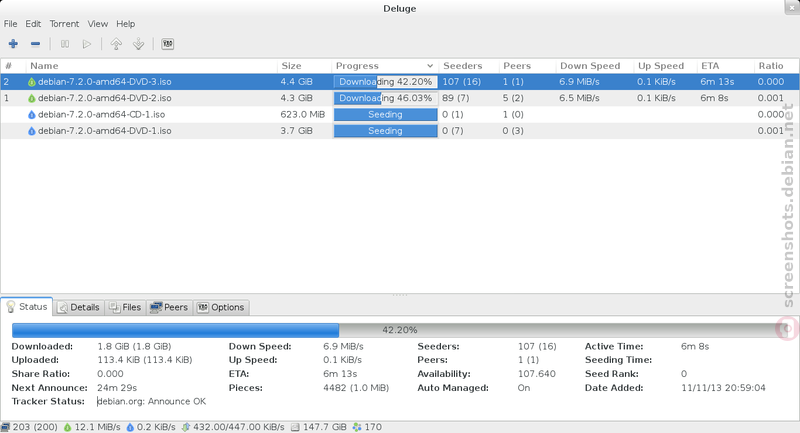800x433 pixels.
Task: Click the 6m 8s ETA cell in torrent list
Action: tap(714, 98)
